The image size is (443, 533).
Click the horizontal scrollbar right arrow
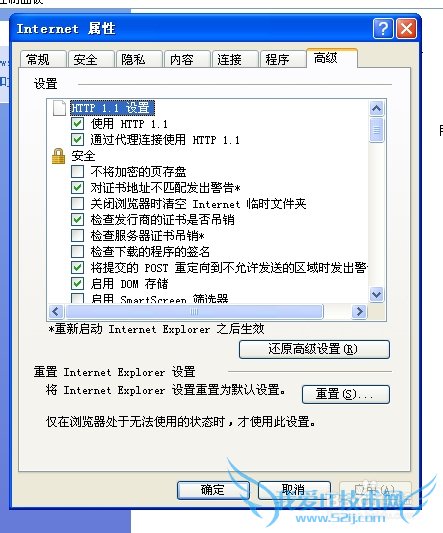[x=359, y=311]
